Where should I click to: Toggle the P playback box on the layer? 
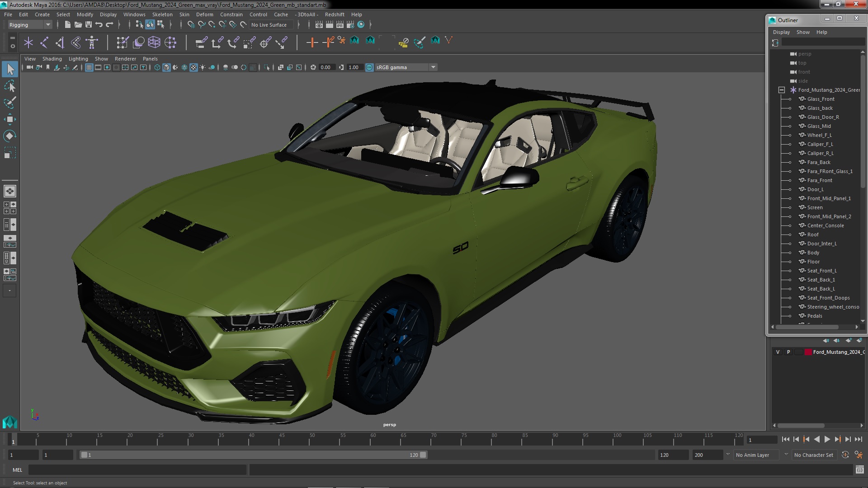[x=788, y=352]
